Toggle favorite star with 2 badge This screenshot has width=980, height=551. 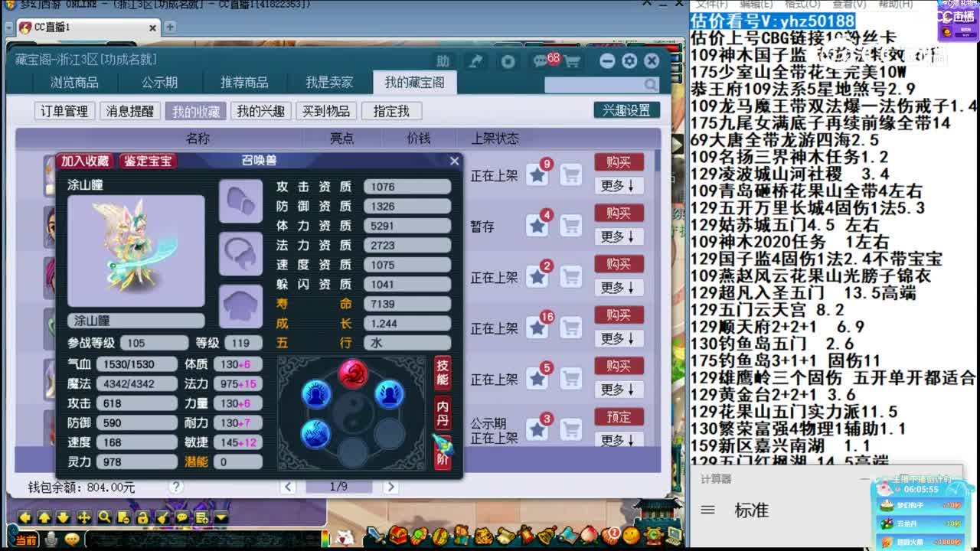tap(537, 277)
